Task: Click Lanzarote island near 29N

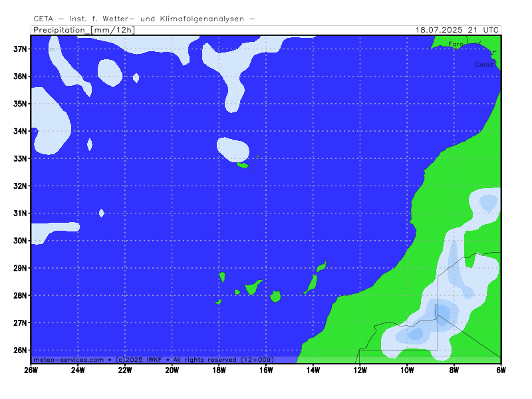Action: click(322, 267)
